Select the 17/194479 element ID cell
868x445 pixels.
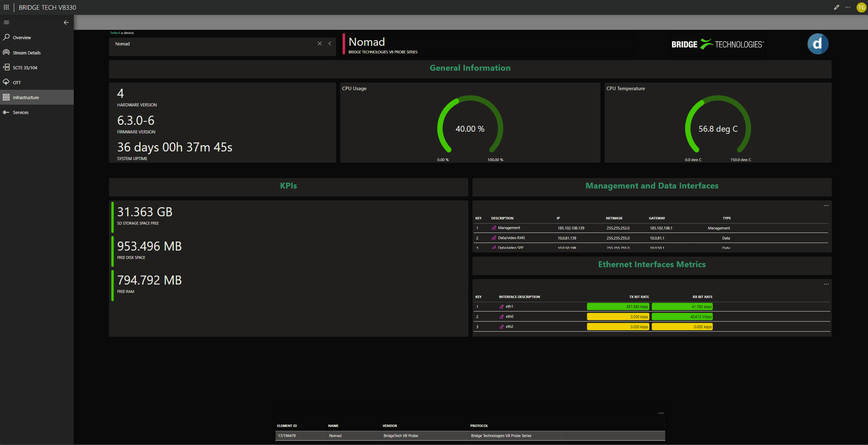click(x=287, y=436)
